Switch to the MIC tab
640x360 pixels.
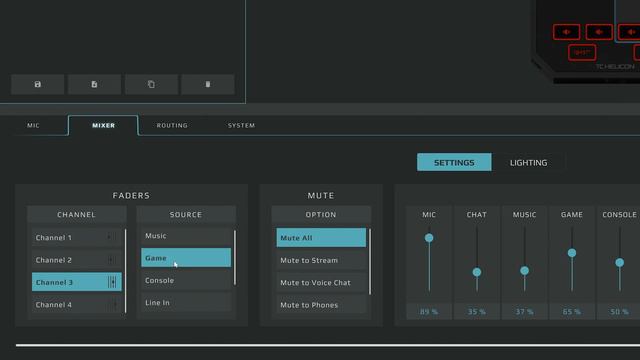[33, 125]
